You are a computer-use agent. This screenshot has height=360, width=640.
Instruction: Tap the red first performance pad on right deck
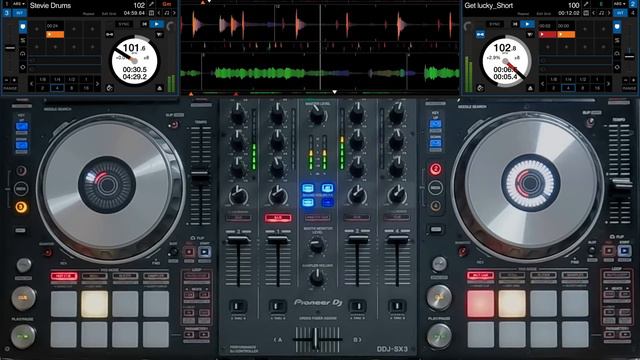[480, 304]
